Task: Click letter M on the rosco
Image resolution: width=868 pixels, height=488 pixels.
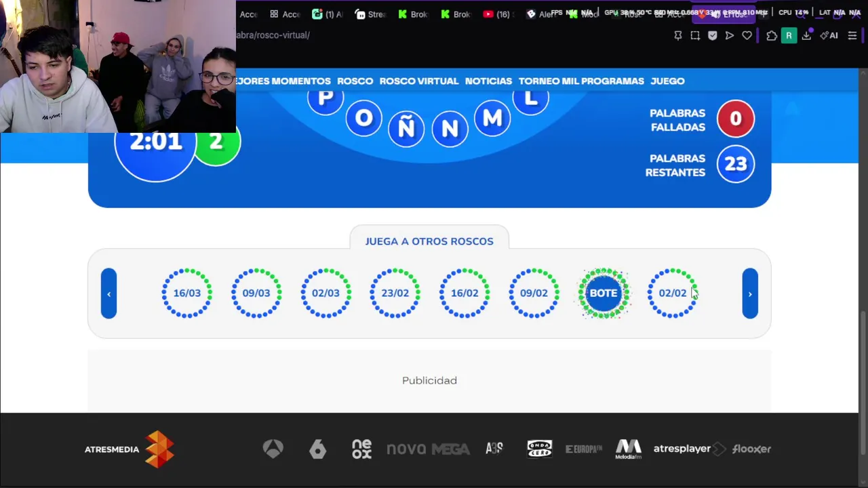Action: tap(492, 119)
